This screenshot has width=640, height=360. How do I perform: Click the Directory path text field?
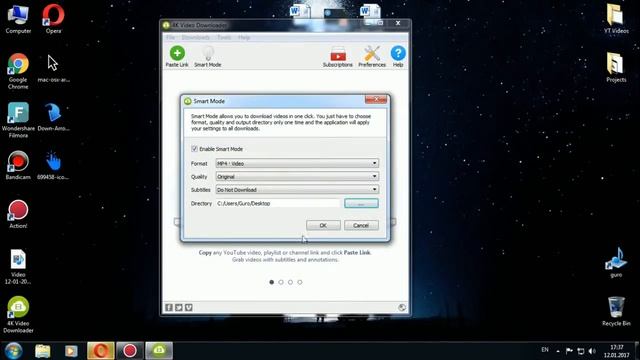tap(278, 203)
